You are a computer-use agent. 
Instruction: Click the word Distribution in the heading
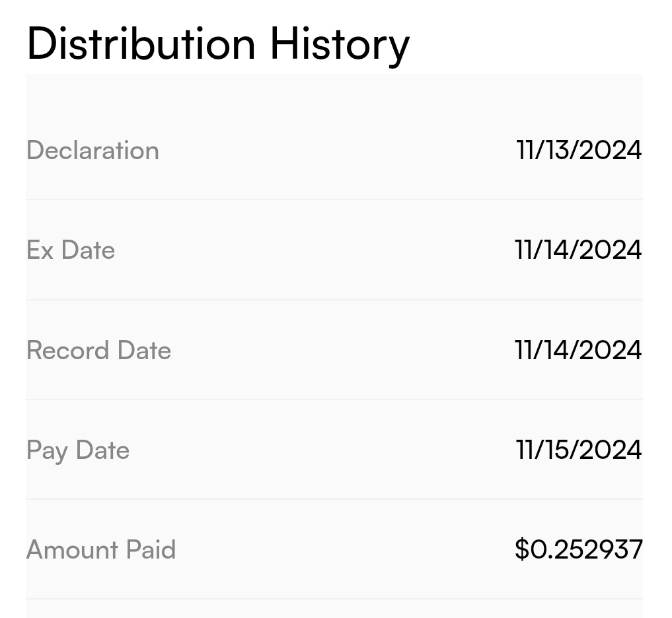click(x=141, y=44)
